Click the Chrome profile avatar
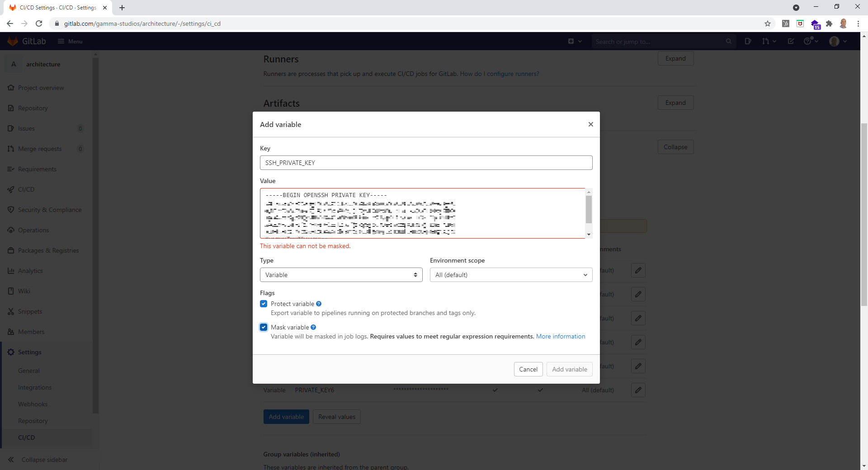 [x=843, y=23]
